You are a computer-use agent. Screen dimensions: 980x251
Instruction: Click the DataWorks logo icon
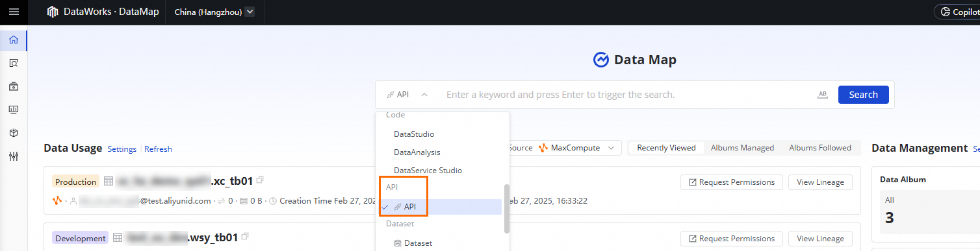tap(53, 12)
